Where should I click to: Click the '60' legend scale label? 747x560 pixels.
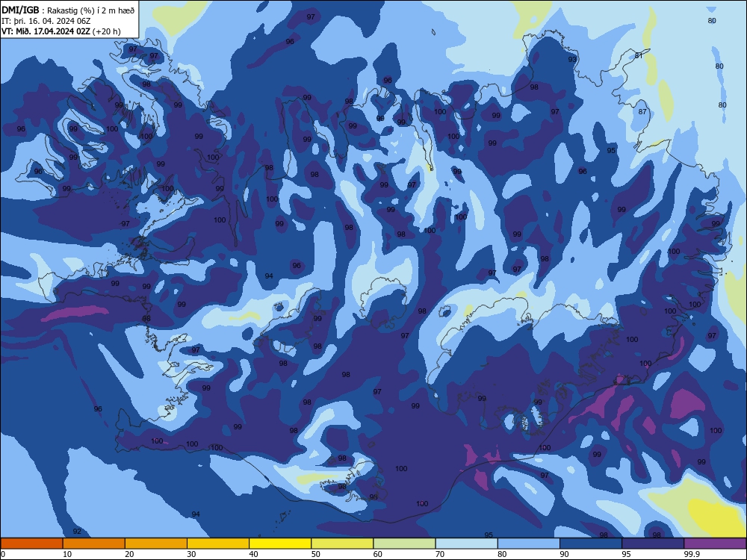coord(378,554)
